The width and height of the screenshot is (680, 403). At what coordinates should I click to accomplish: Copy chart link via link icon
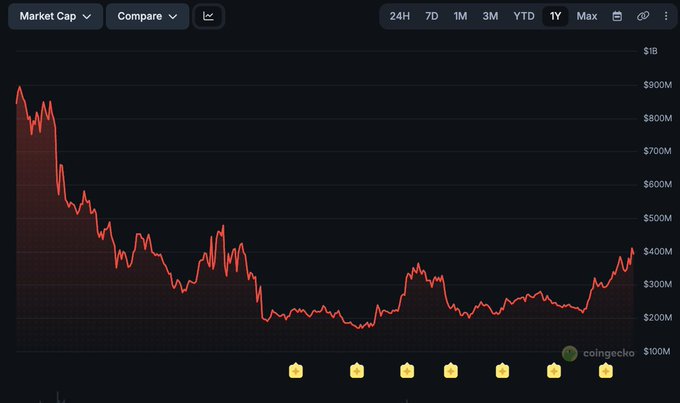pyautogui.click(x=643, y=16)
